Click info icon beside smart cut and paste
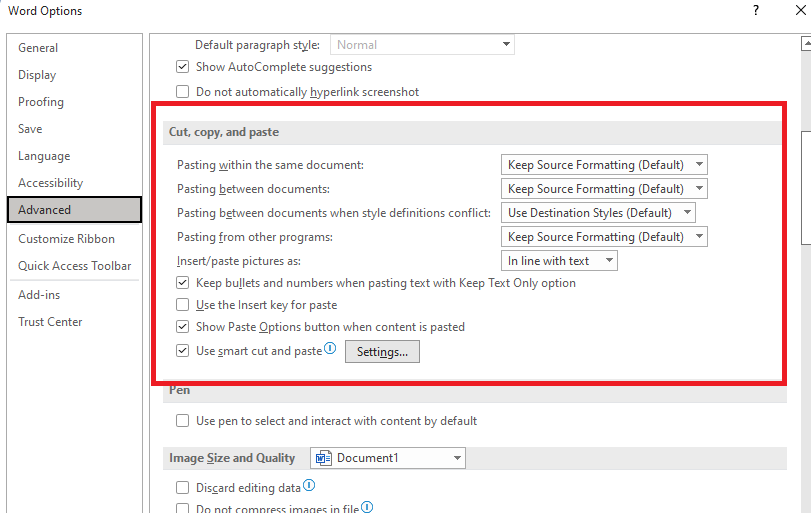This screenshot has height=513, width=811. coord(330,349)
